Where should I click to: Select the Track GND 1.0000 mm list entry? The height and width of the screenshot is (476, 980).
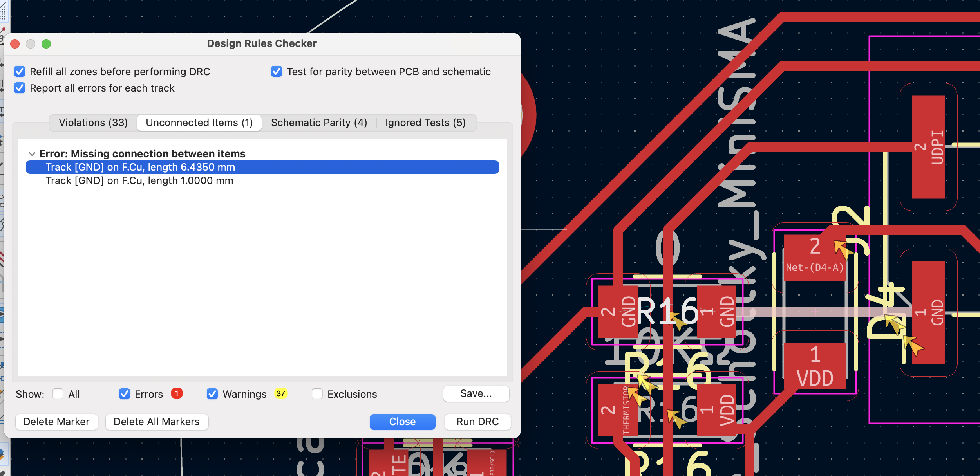(x=139, y=180)
